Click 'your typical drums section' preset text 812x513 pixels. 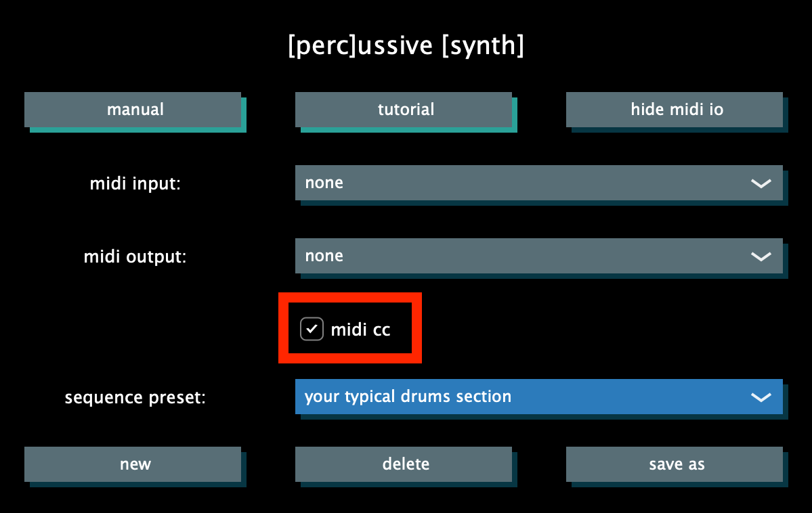click(x=408, y=397)
